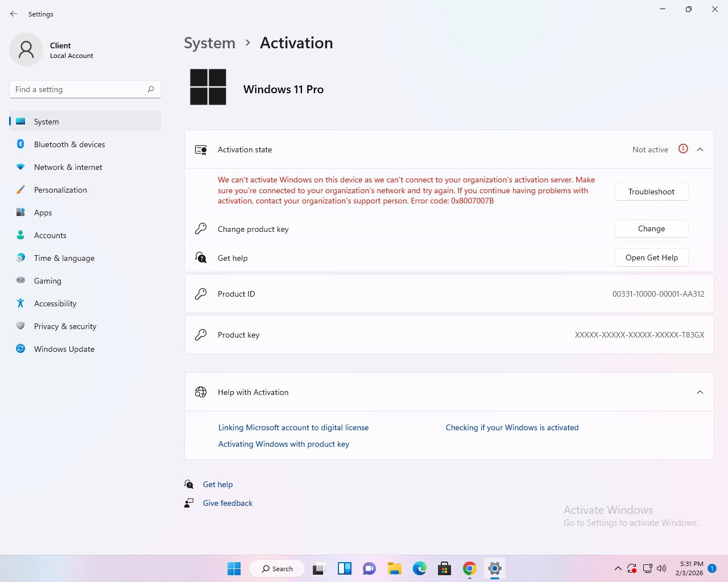Go to Network & internet settings
Image resolution: width=728 pixels, height=582 pixels.
[85, 167]
